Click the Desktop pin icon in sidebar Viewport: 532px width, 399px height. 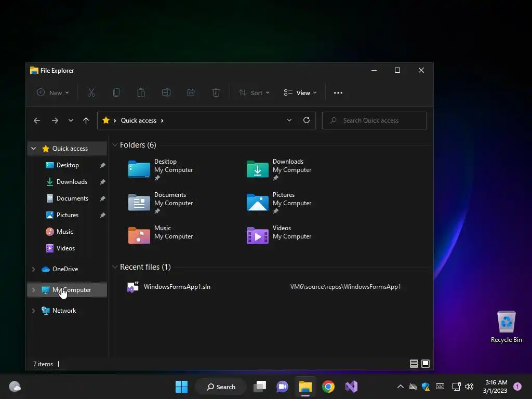point(102,165)
